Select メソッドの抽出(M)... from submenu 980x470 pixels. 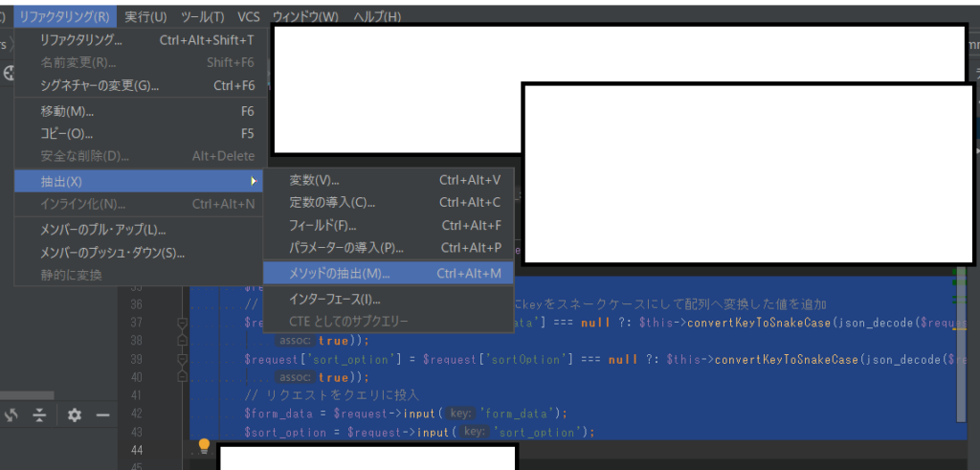coord(340,274)
